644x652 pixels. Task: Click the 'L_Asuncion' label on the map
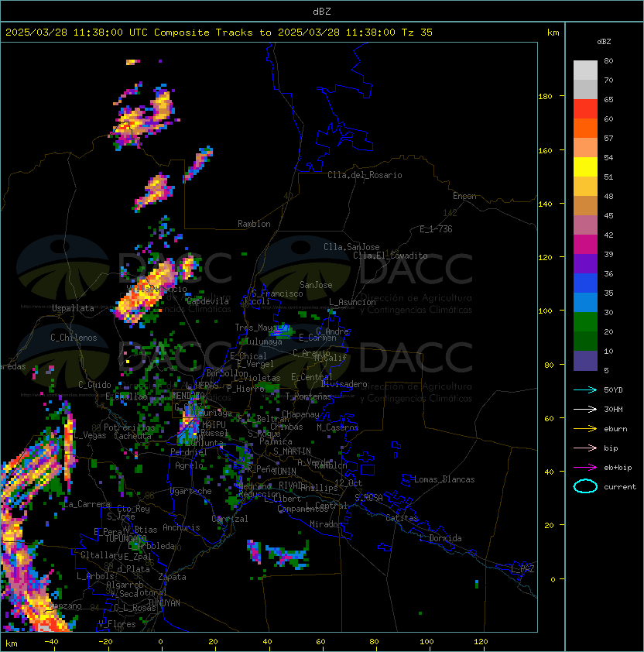[x=352, y=302]
